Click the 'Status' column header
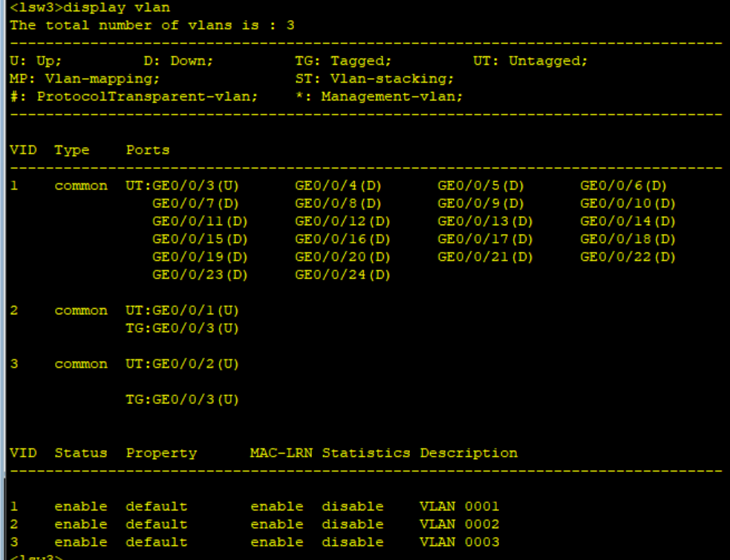 coord(80,453)
